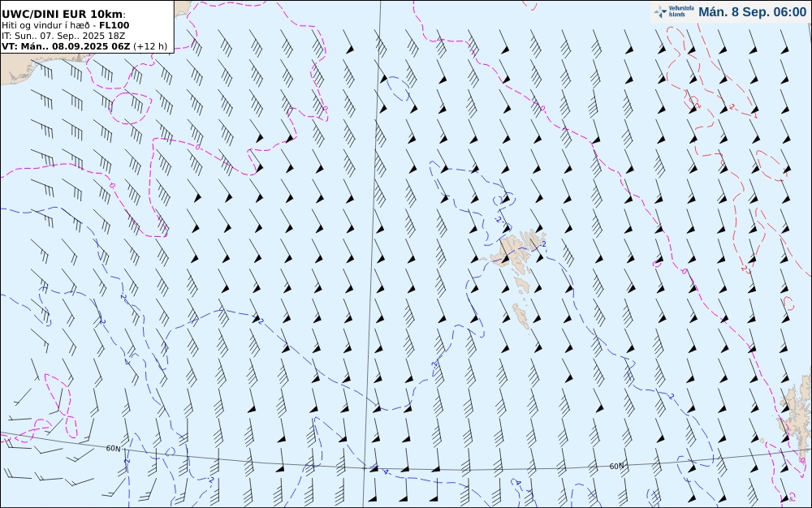Click the southernmost Faroe island, Suðuroy
The image size is (812, 508).
[521, 316]
